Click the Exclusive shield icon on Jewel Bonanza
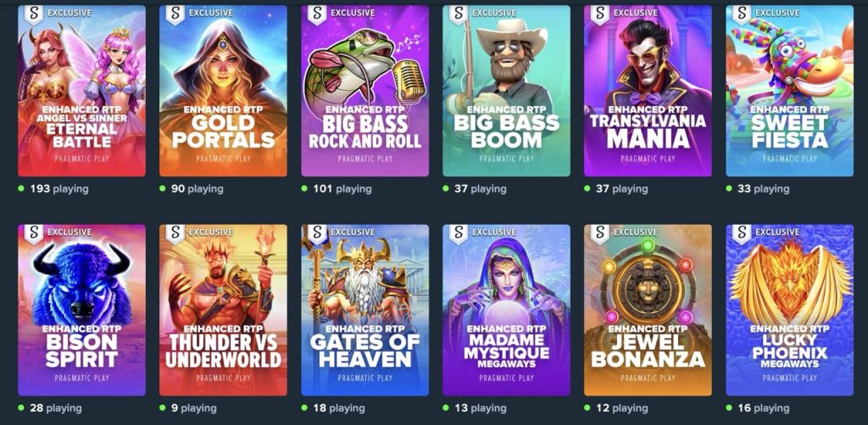 click(x=600, y=234)
